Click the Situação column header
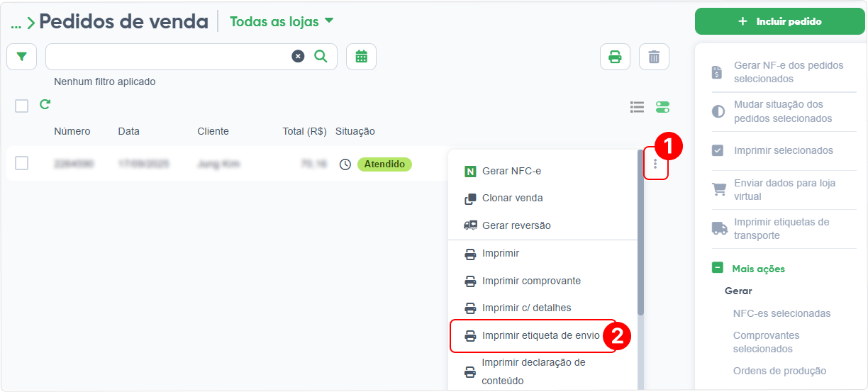868x392 pixels. [x=355, y=131]
